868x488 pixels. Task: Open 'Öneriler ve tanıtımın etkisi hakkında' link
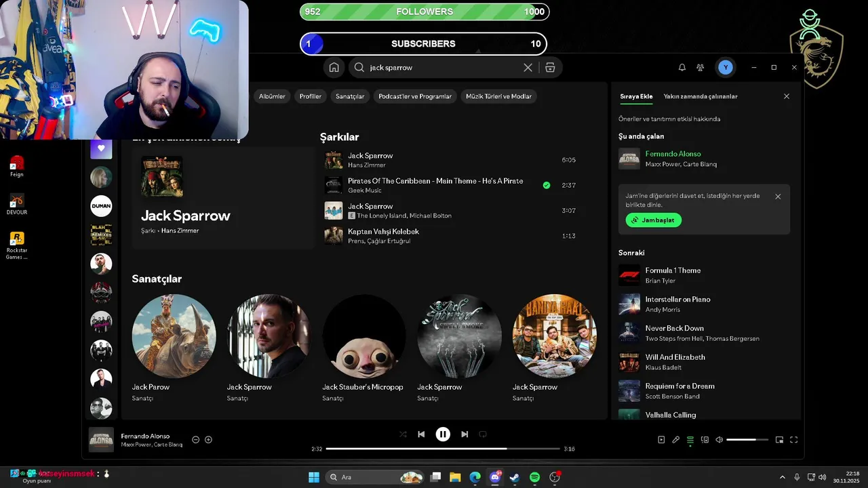point(669,119)
